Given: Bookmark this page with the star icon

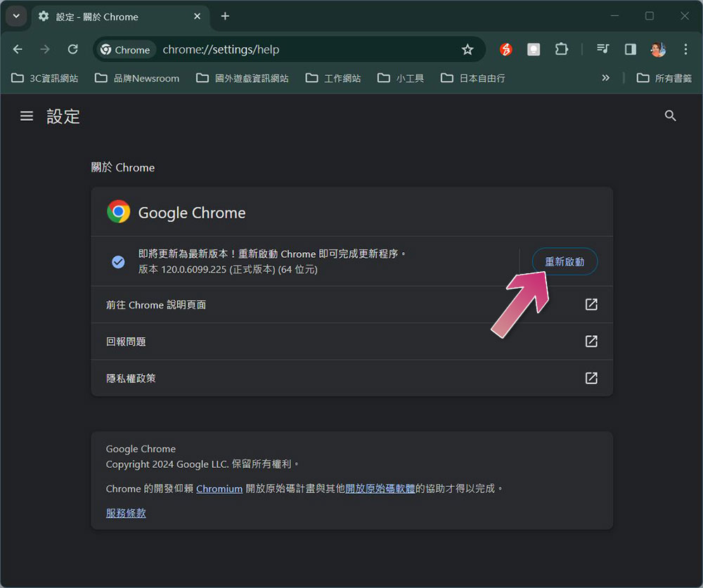Looking at the screenshot, I should click(x=468, y=49).
